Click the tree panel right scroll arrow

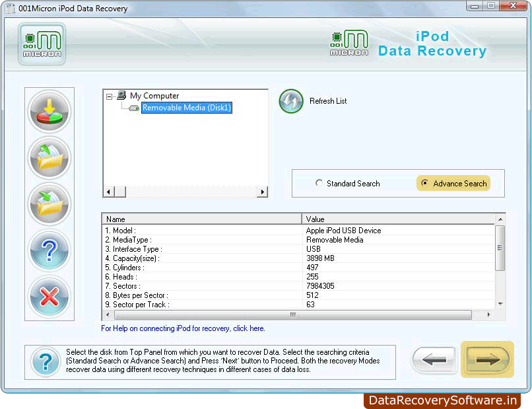[262, 192]
